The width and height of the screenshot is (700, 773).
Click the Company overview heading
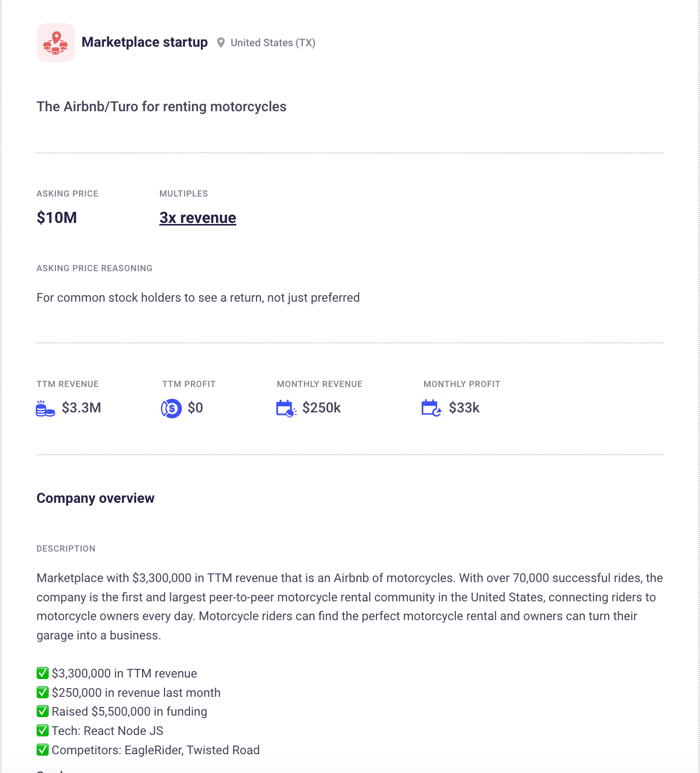(96, 498)
